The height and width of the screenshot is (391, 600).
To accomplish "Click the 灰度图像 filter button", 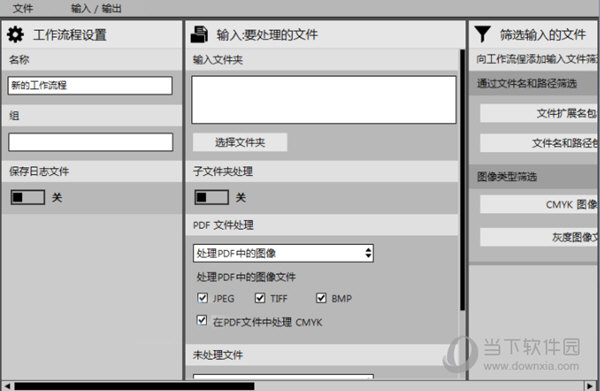I will click(539, 237).
